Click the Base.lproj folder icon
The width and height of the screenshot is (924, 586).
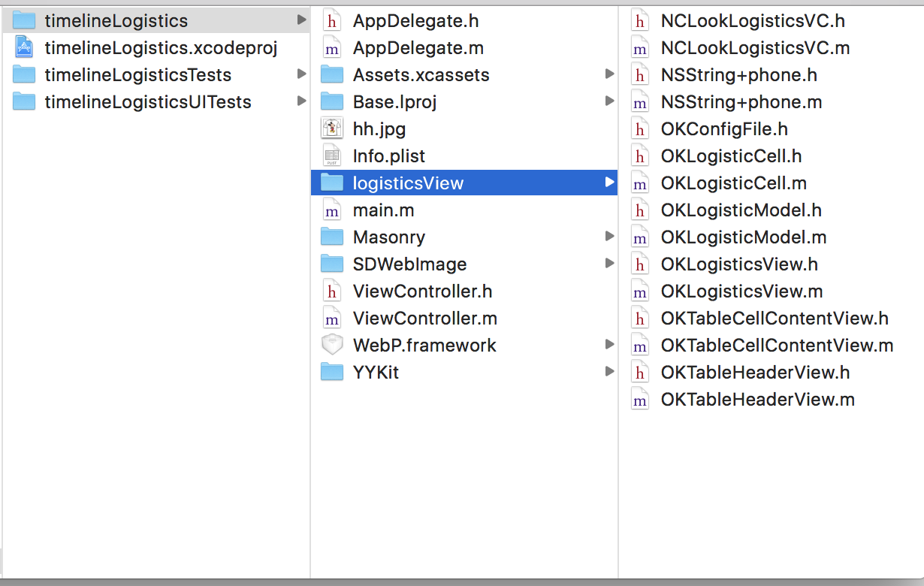332,101
